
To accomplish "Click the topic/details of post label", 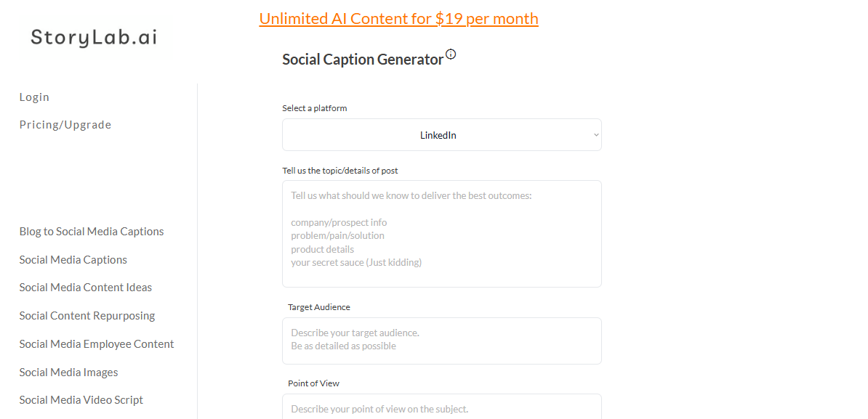I will (x=340, y=171).
